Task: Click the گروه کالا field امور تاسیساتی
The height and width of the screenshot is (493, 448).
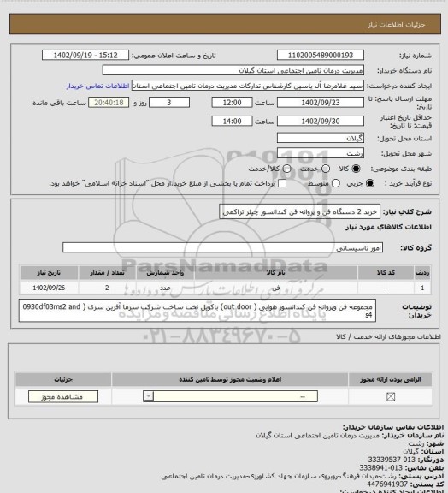Action: click(222, 248)
